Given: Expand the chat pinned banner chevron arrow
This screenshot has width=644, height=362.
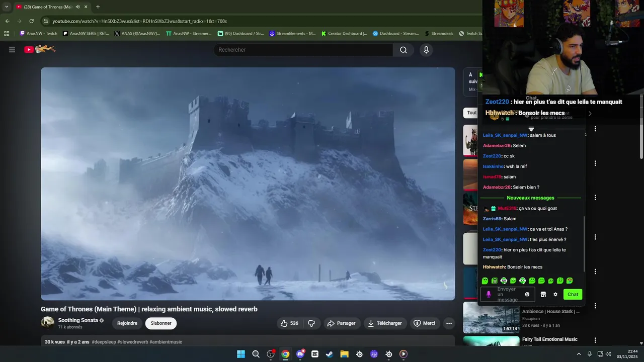Looking at the screenshot, I should pos(590,114).
